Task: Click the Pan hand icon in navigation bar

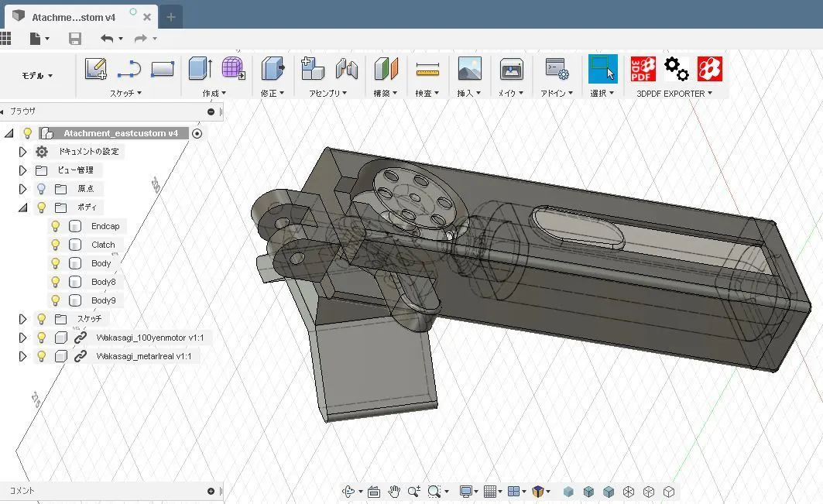Action: [394, 492]
